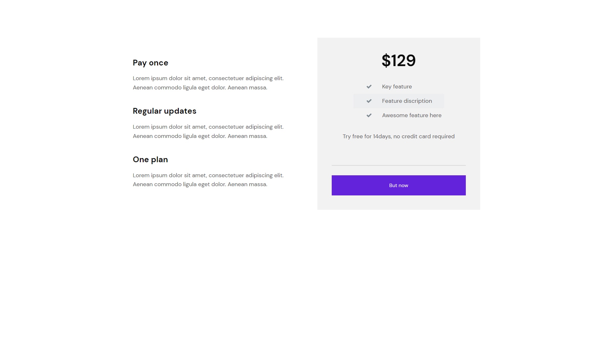Click the Awesome feature here text
Image resolution: width=613 pixels, height=364 pixels.
pos(412,115)
